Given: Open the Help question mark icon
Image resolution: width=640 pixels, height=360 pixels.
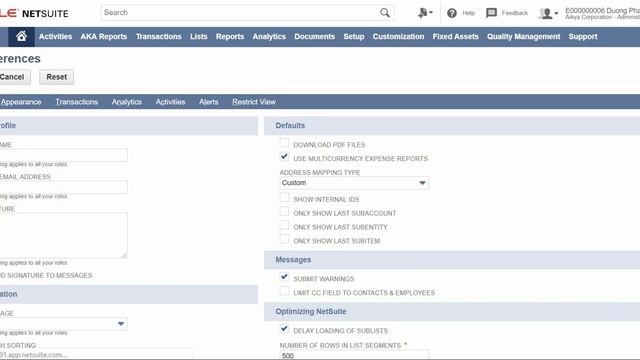Looking at the screenshot, I should pyautogui.click(x=452, y=13).
